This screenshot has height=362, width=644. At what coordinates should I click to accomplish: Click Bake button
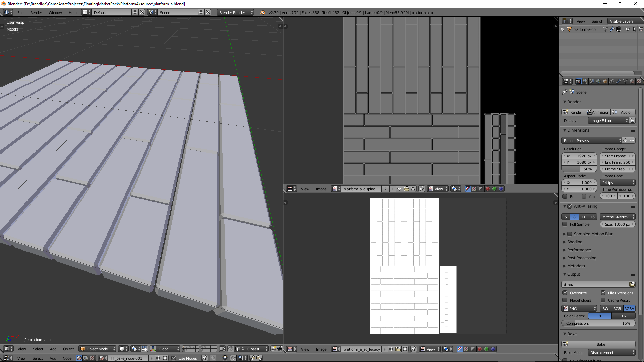pyautogui.click(x=599, y=344)
